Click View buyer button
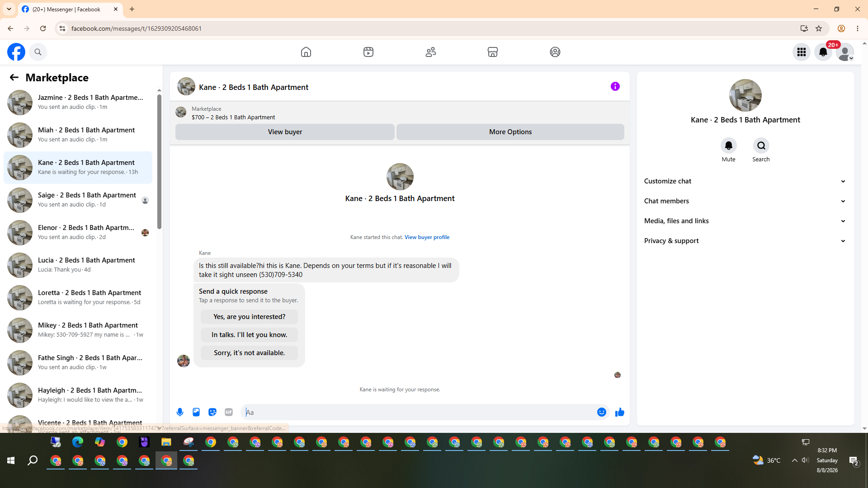Viewport: 868px width, 488px height. pos(285,132)
